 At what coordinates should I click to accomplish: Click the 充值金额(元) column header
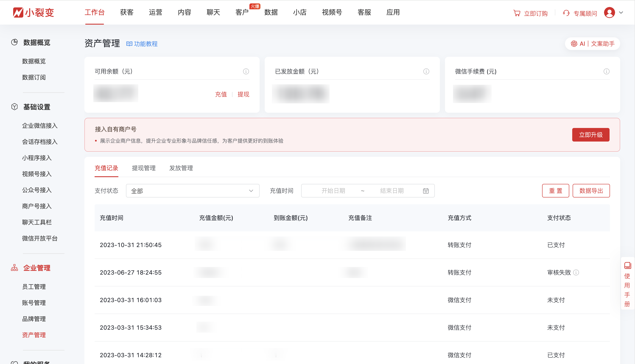point(216,218)
